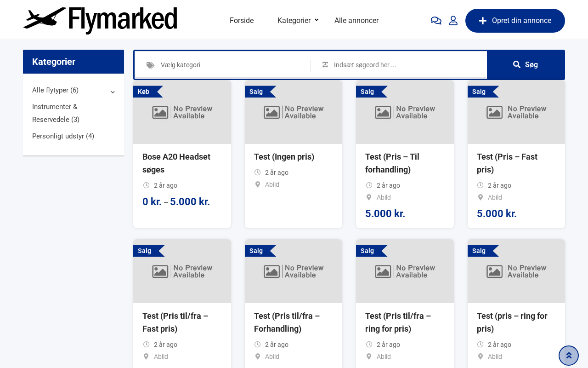Open thumbnail of Test (Ingen pris) listing
Viewport: 588px width, 368px height.
click(294, 112)
